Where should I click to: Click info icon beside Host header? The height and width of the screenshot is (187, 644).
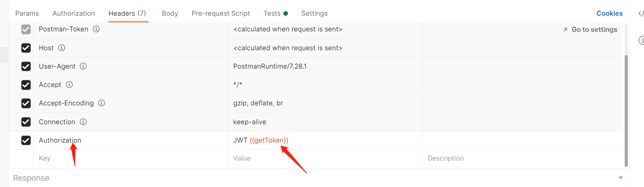point(62,48)
